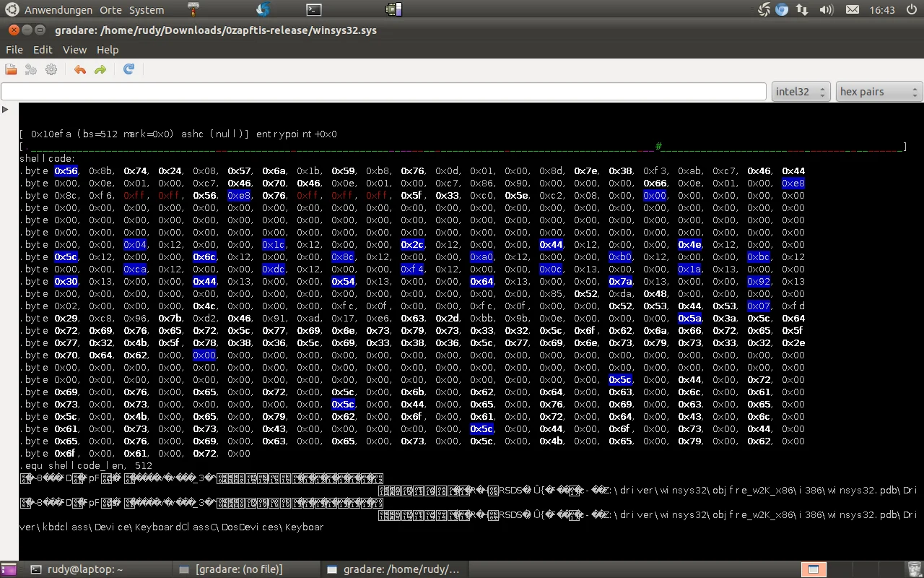Select the highlighted 0x1a byte
This screenshot has width=924, height=578.
pos(689,269)
